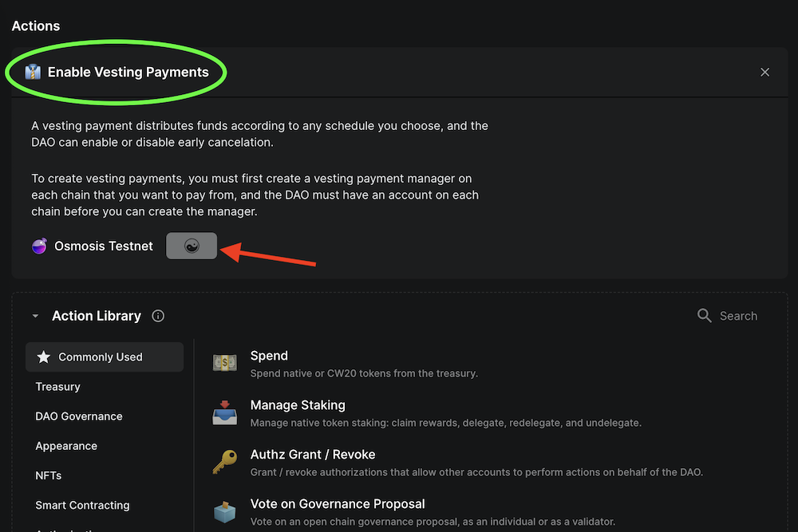The image size is (798, 532).
Task: Choose the Vote on Governance Proposal title
Action: pos(338,504)
